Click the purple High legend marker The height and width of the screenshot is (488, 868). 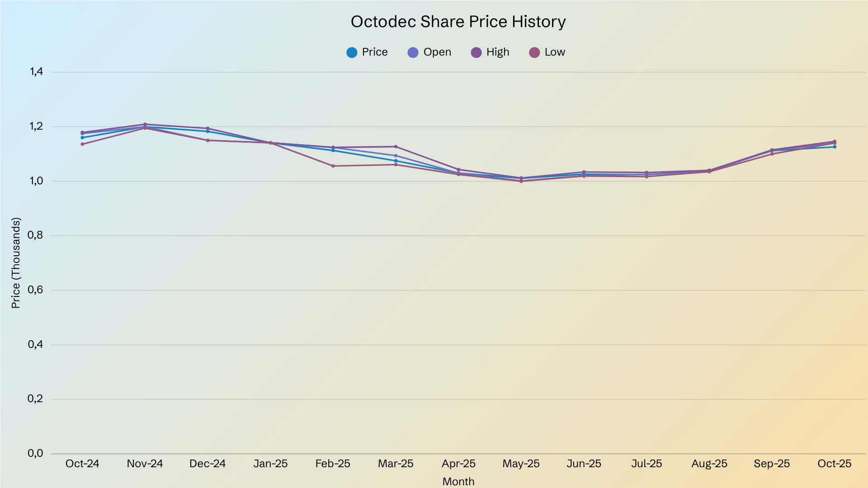click(x=476, y=52)
